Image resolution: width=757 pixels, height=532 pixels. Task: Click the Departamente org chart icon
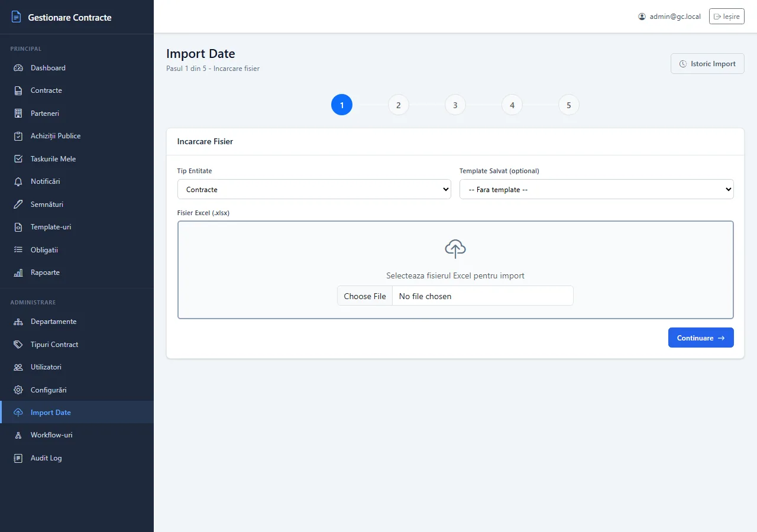[18, 322]
